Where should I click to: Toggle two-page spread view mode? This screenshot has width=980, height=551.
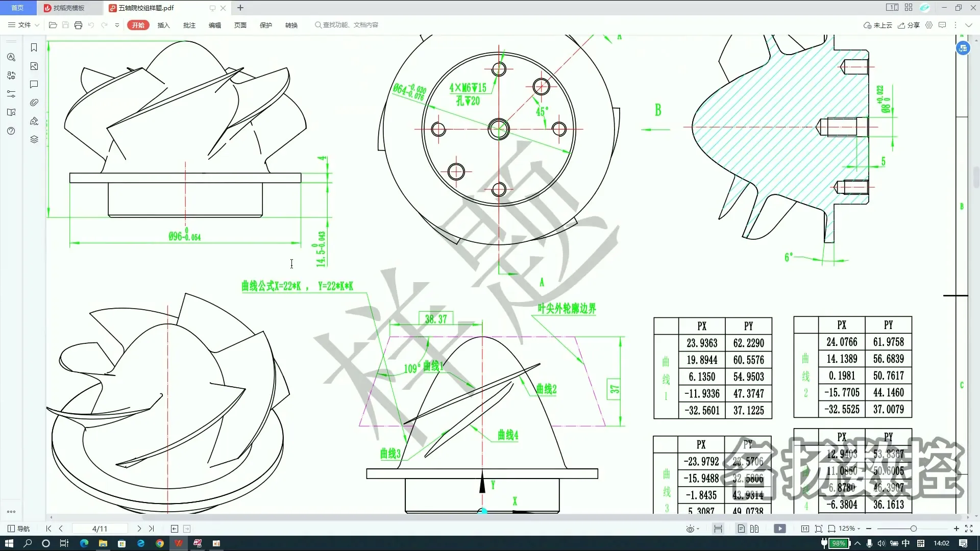(755, 529)
